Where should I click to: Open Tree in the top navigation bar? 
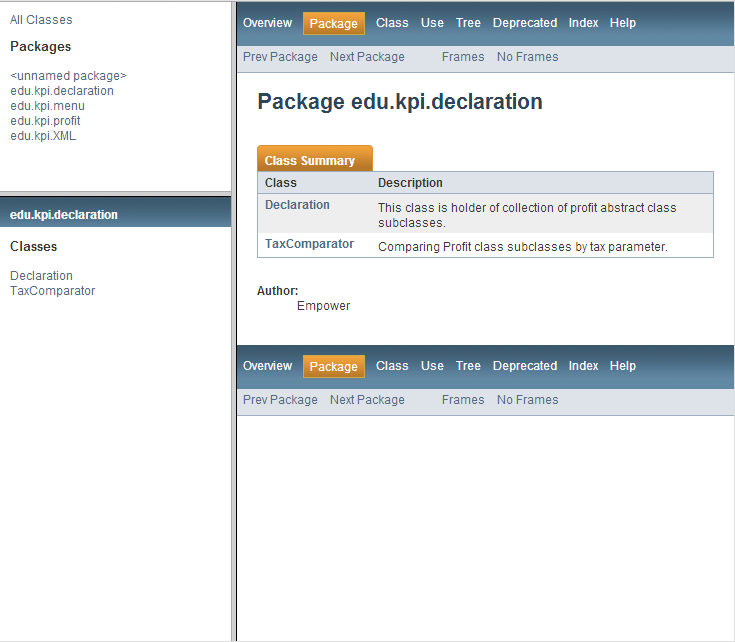coord(468,23)
